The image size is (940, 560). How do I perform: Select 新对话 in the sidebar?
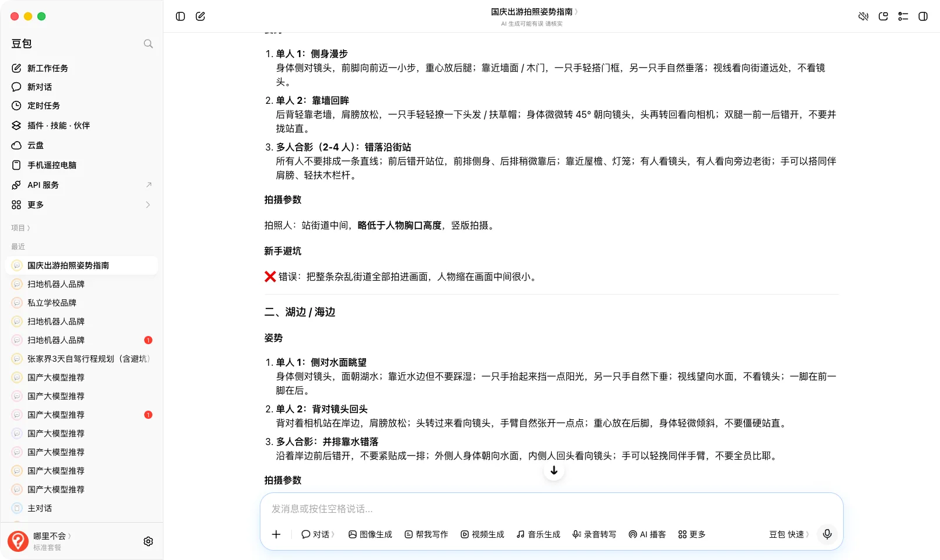(81, 87)
